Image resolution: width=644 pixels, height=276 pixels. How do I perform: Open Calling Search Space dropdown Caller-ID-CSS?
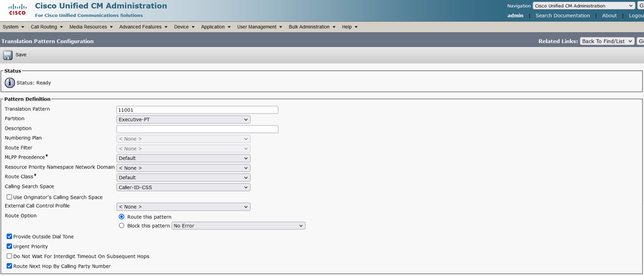[x=184, y=187]
